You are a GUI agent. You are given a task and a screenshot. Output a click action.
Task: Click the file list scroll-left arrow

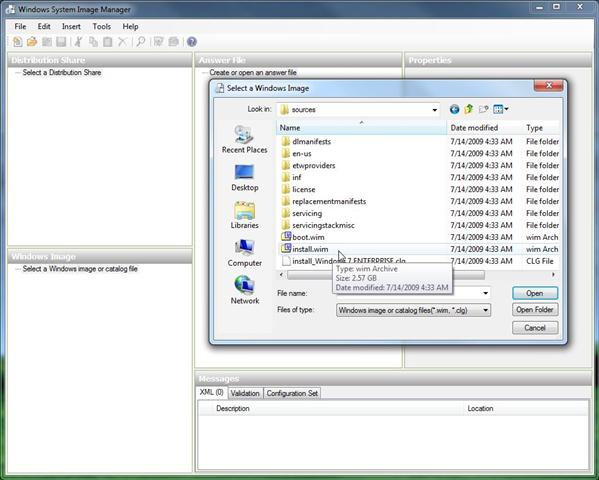click(282, 274)
